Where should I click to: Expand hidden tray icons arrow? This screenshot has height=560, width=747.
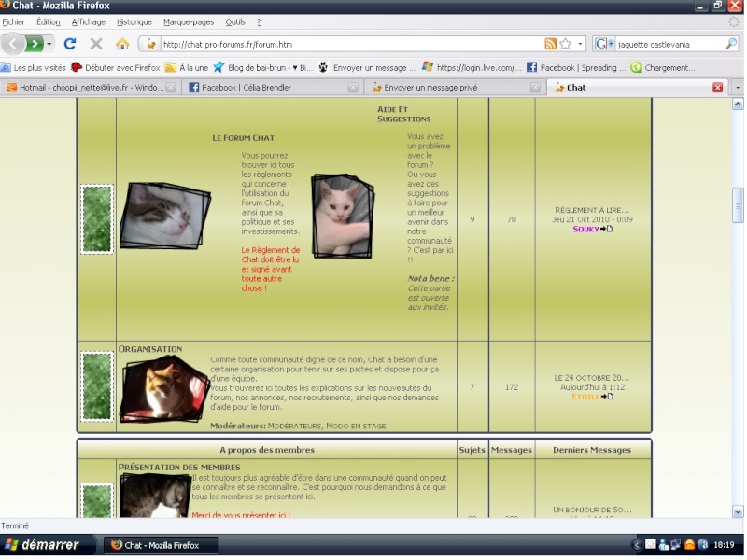(637, 545)
